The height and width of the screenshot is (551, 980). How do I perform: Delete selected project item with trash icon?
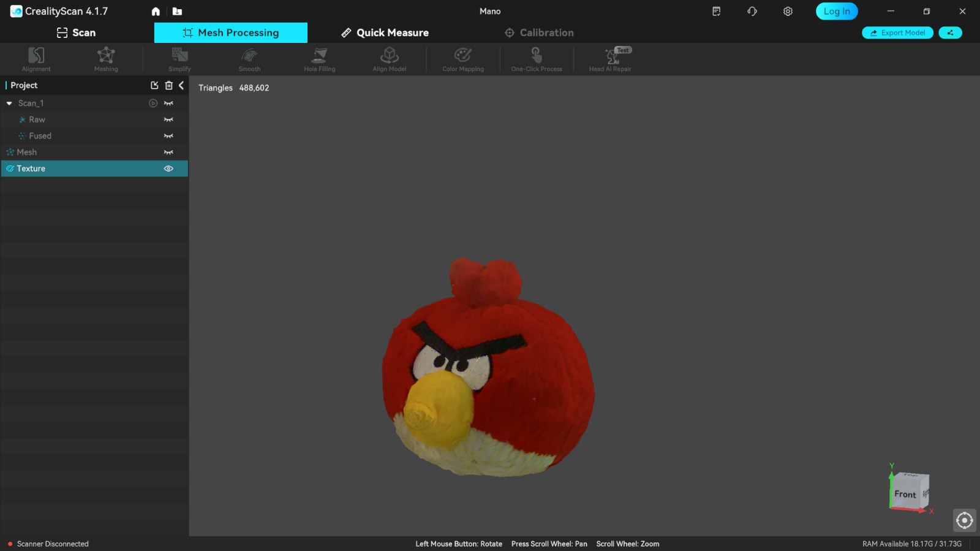(169, 86)
